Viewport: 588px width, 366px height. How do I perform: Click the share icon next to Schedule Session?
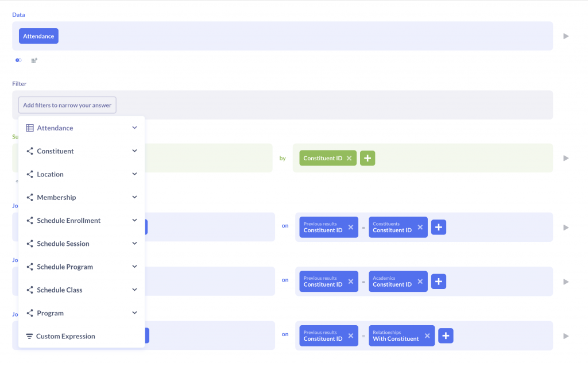click(x=30, y=244)
